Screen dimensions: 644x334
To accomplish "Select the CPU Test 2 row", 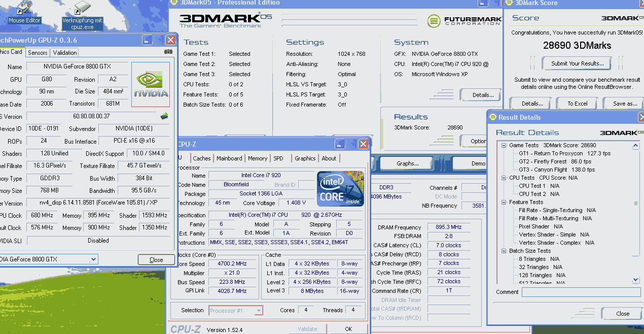I will click(x=539, y=194).
